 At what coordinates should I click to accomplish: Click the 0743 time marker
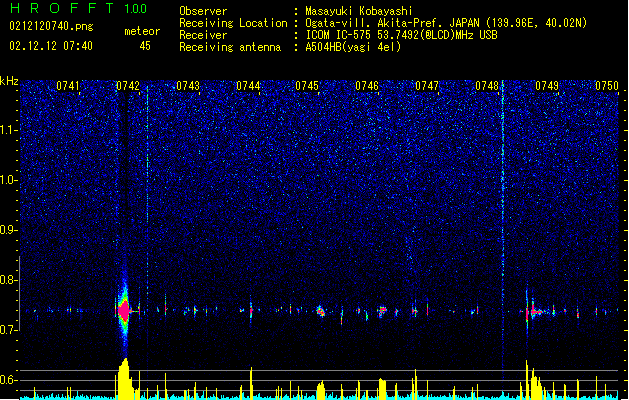click(x=188, y=86)
